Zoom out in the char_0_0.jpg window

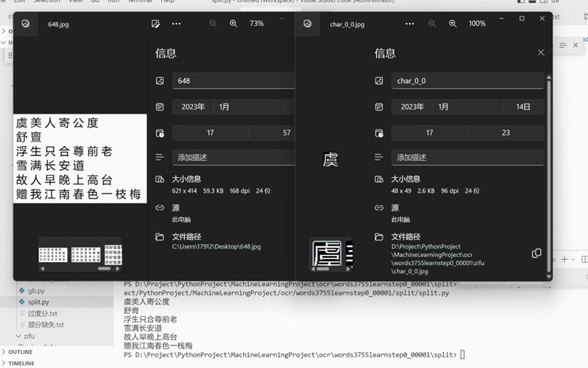[432, 23]
